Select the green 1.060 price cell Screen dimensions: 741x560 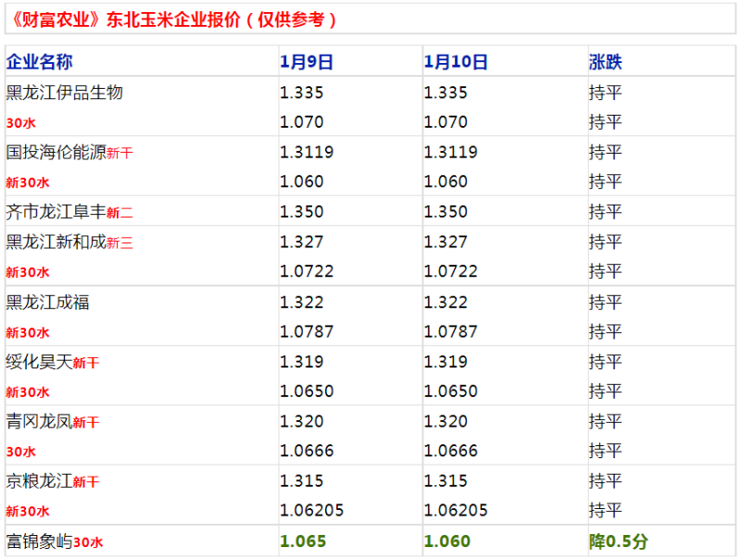(447, 541)
